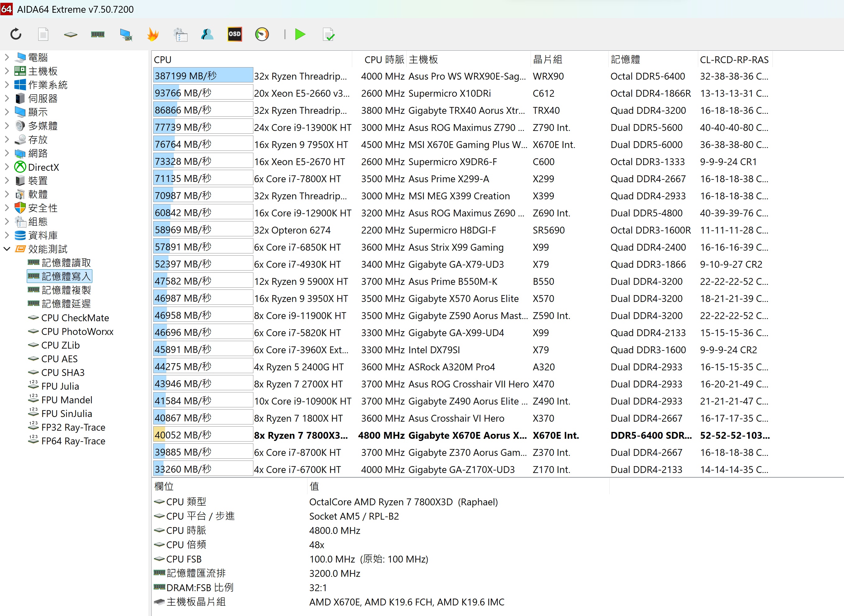The width and height of the screenshot is (844, 616).
Task: Sort by the CPU 時脈 column header
Action: (x=380, y=60)
